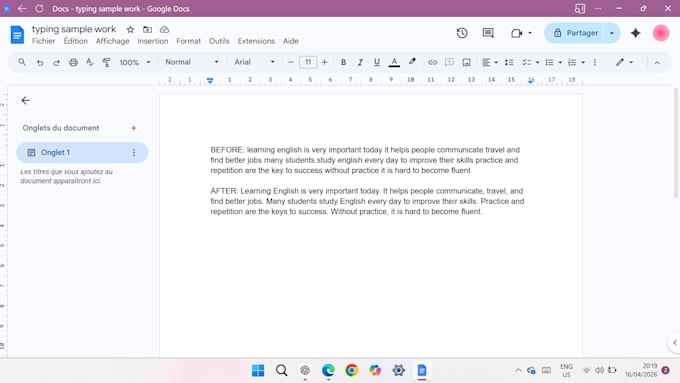Screen dimensions: 680x383
Task: View the cloud save status
Action: pyautogui.click(x=164, y=29)
